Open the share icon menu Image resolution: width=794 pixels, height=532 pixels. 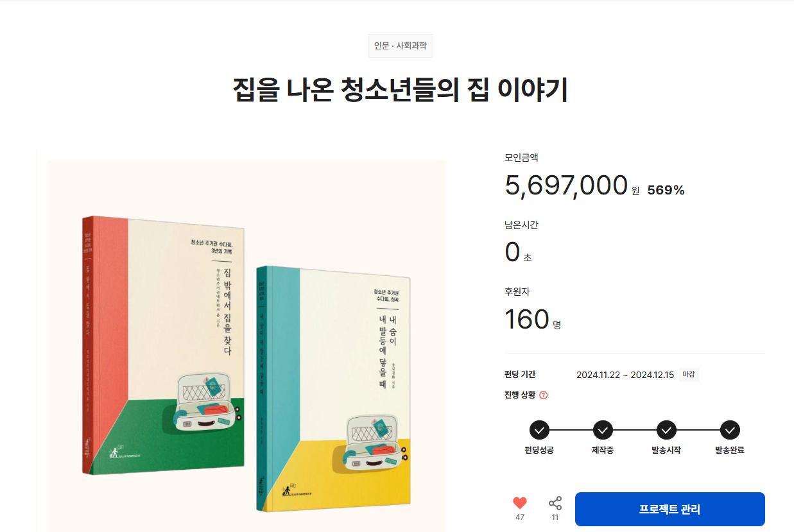point(555,503)
